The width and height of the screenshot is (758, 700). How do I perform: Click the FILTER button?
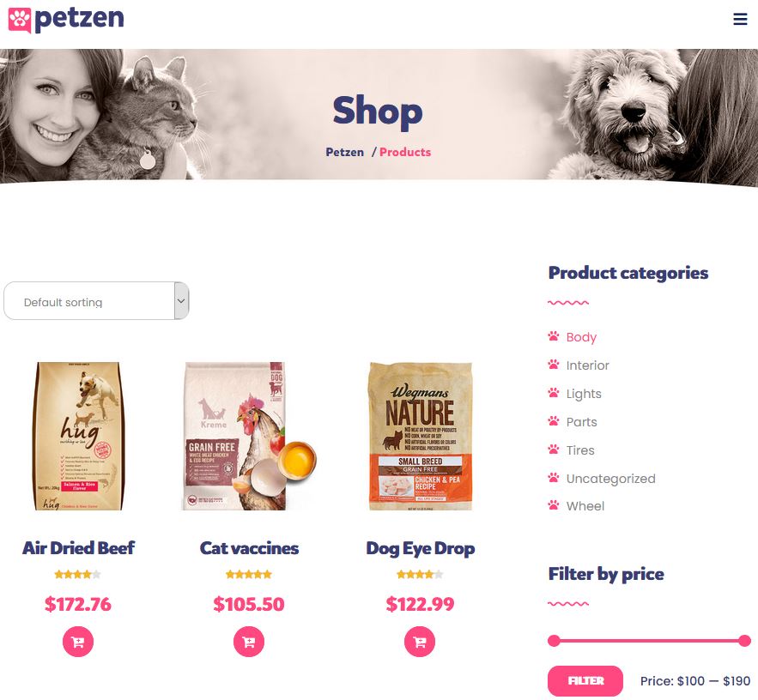coord(585,680)
